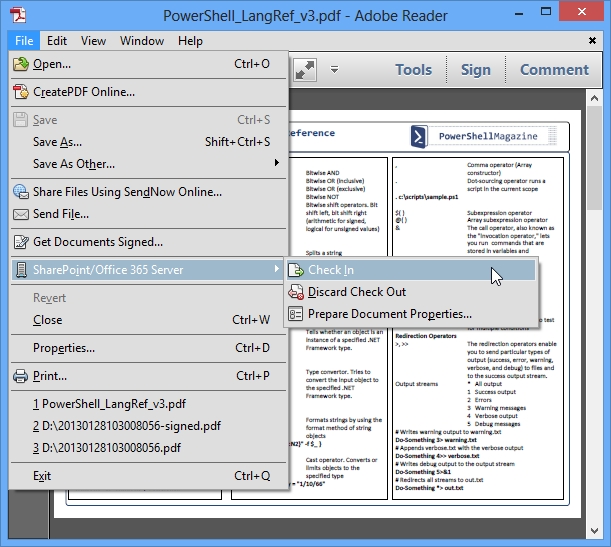Click vertical scrollbar up arrow
This screenshot has height=547, width=611.
[594, 98]
